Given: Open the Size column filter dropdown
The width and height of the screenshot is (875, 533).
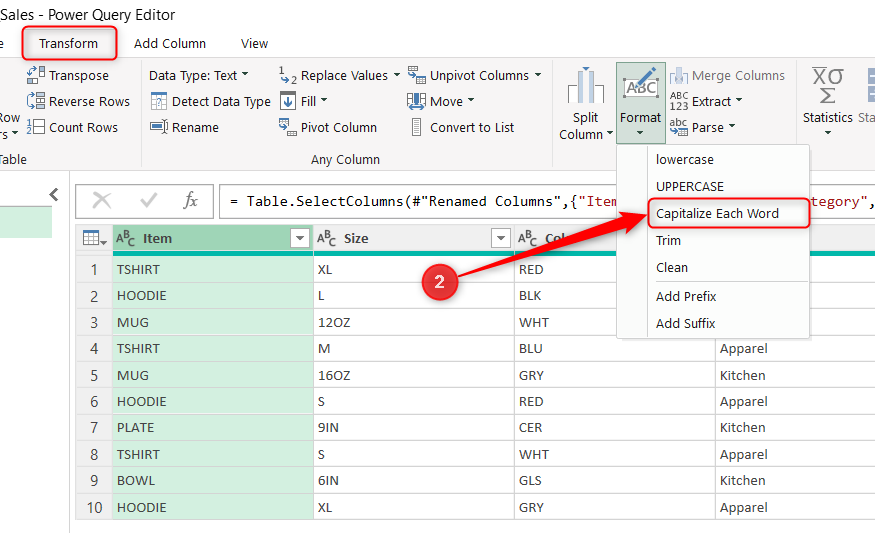Looking at the screenshot, I should pos(501,238).
